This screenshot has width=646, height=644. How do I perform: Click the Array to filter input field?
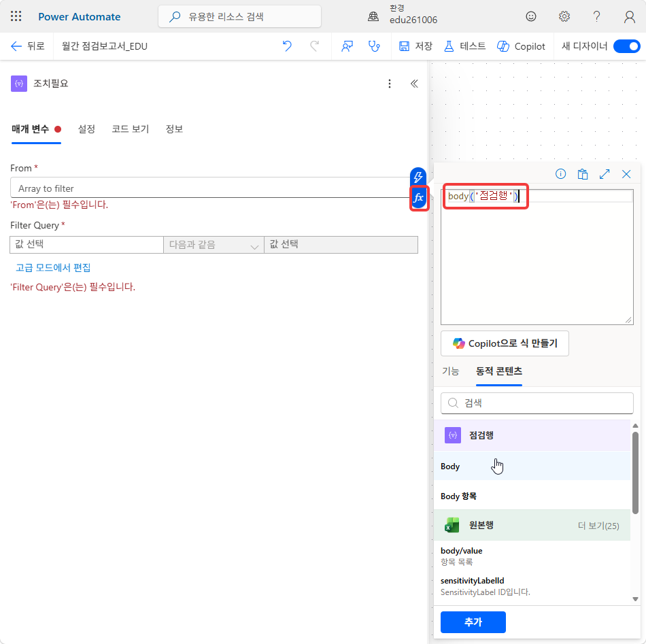coord(209,188)
